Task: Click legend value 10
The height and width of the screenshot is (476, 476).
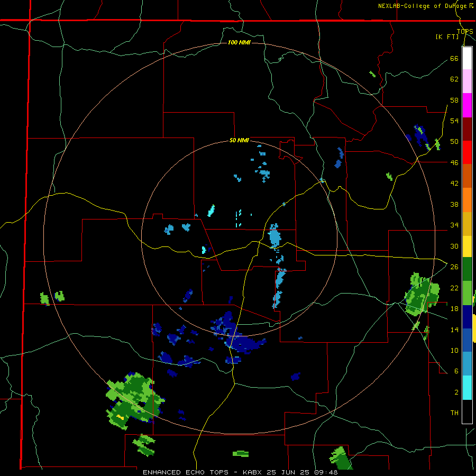Action: coord(454,350)
